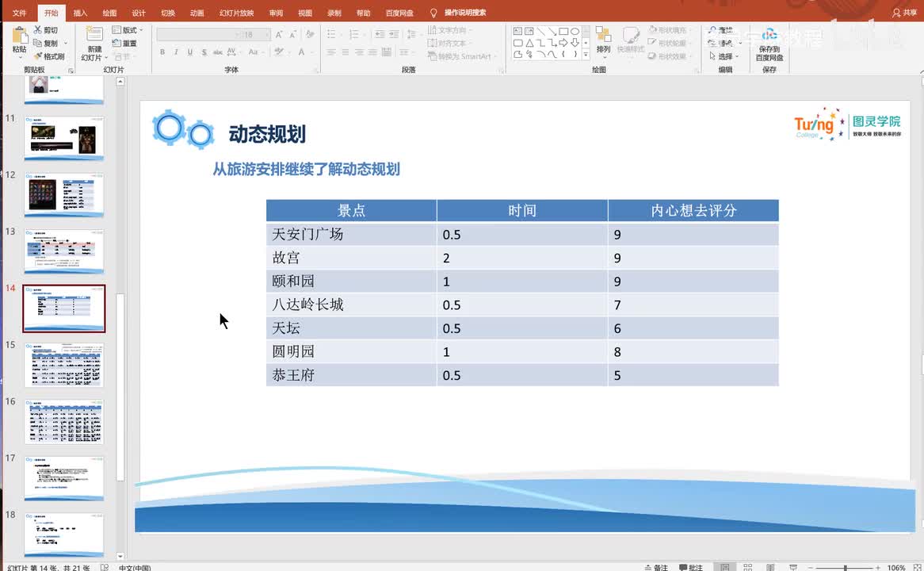Switch to the View (视图) tab
The width and height of the screenshot is (924, 571).
point(304,13)
